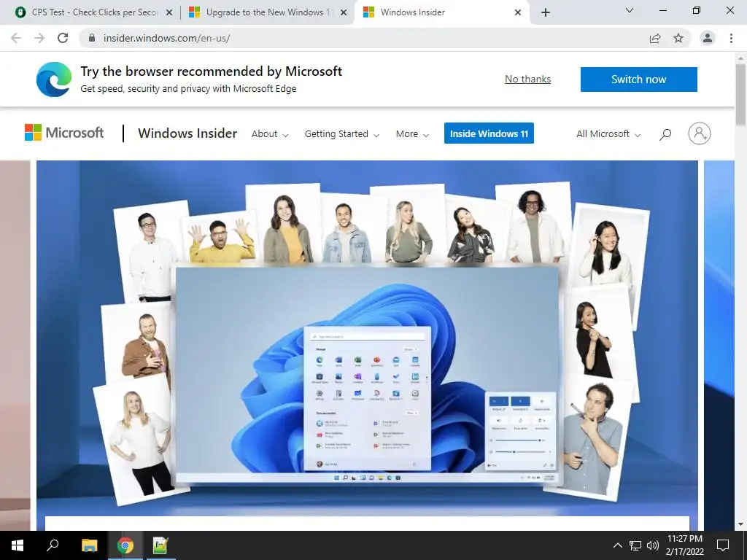
Task: Expand All Microsoft dropdown
Action: coord(608,134)
